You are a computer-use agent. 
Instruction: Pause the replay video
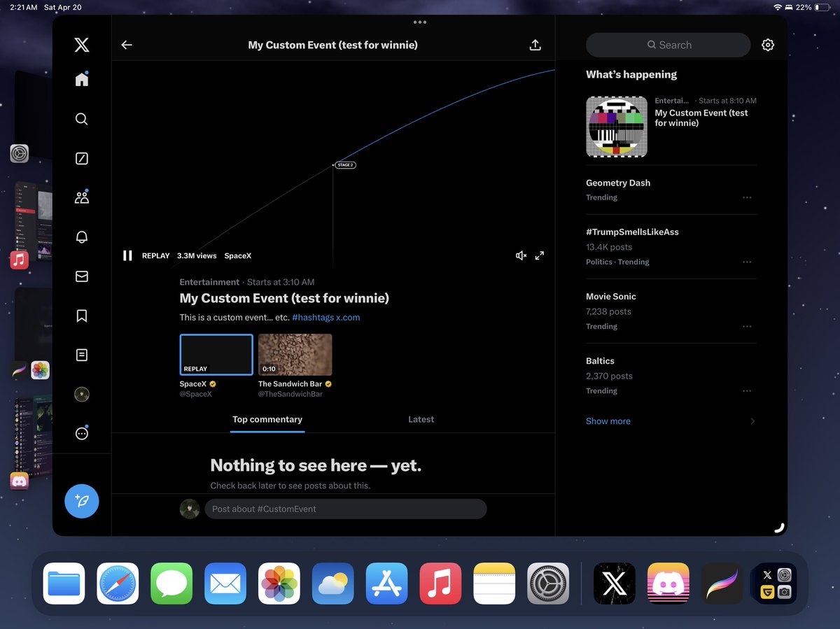click(127, 256)
